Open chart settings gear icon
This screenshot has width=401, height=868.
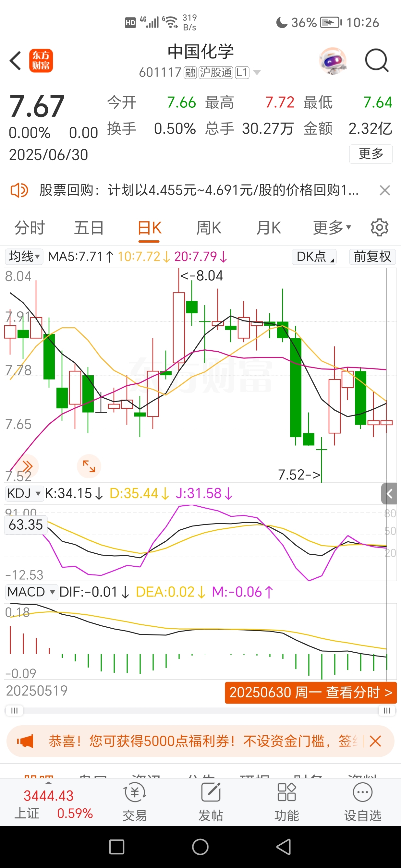coord(380,228)
